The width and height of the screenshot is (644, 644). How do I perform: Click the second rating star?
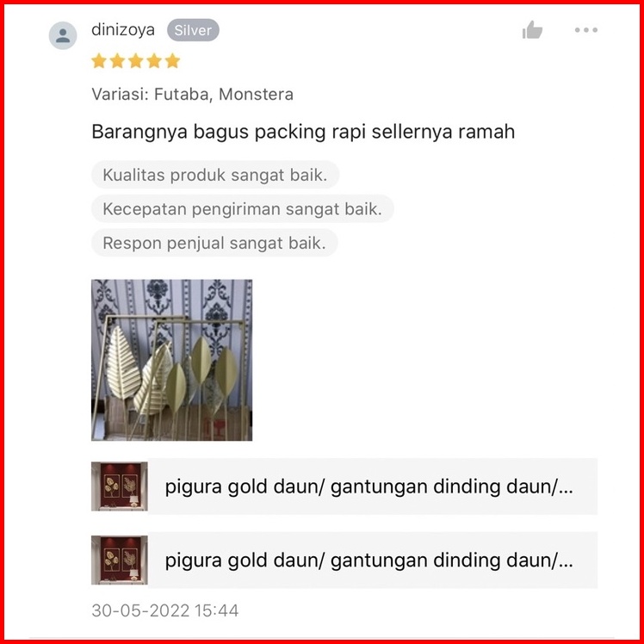(117, 61)
